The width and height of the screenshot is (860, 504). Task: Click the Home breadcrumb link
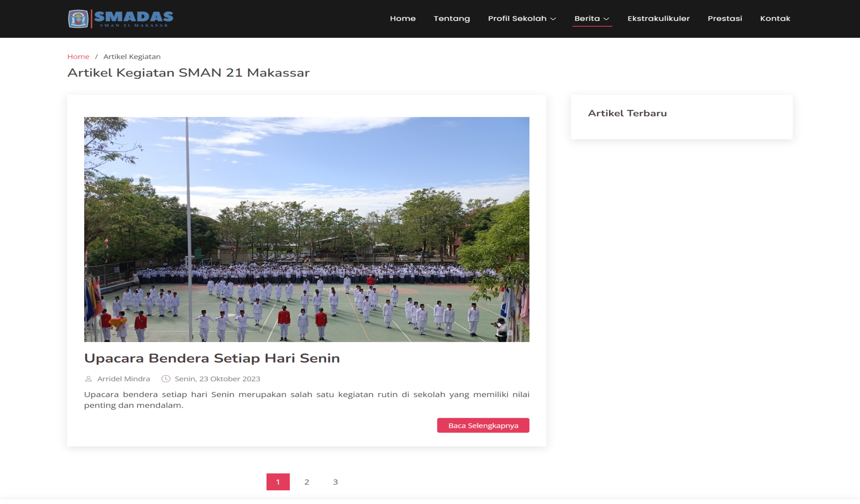point(78,57)
